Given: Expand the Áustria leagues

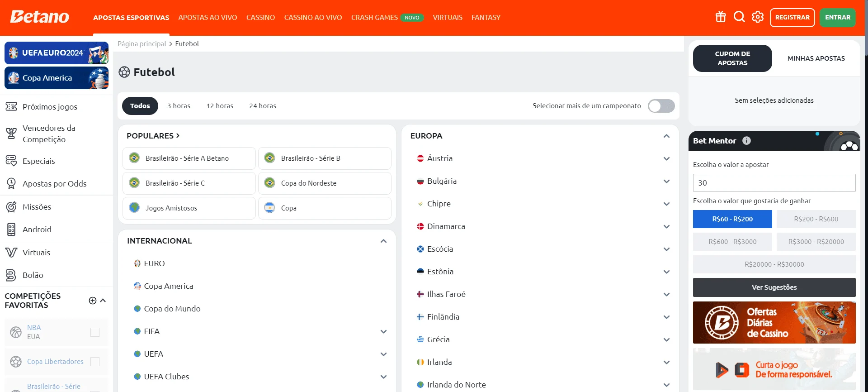Looking at the screenshot, I should [666, 158].
